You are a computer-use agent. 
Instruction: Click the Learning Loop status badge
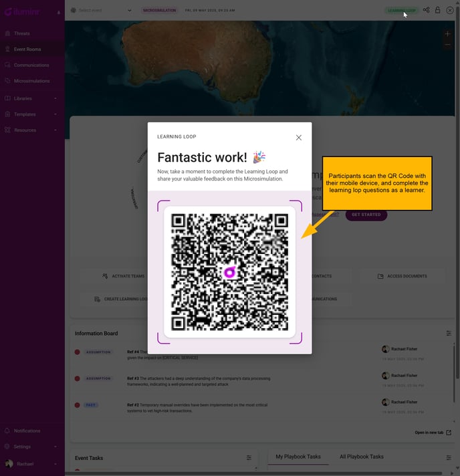coord(401,11)
